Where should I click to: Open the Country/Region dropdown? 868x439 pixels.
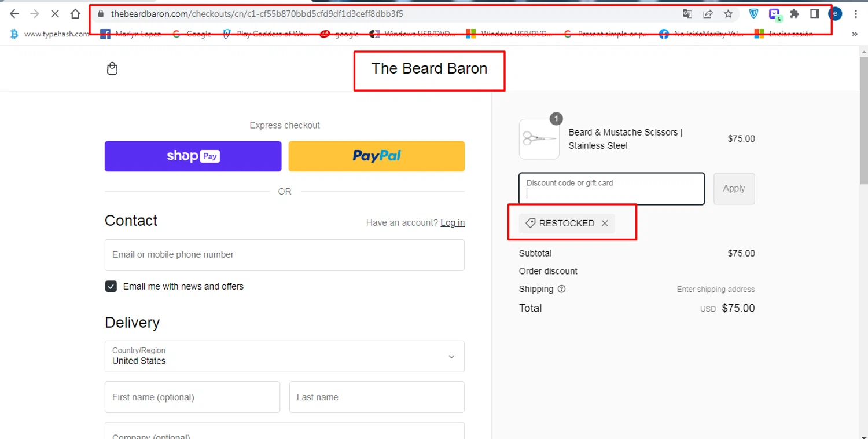coord(285,356)
